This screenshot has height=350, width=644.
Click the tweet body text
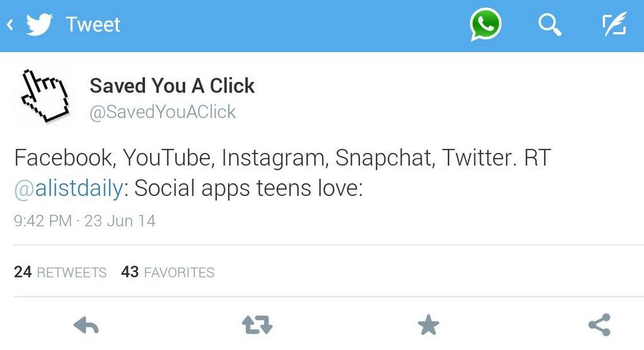pos(282,172)
